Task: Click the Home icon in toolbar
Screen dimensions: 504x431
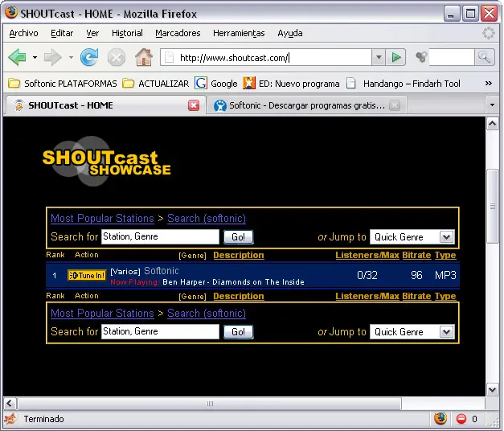Action: pyautogui.click(x=143, y=57)
